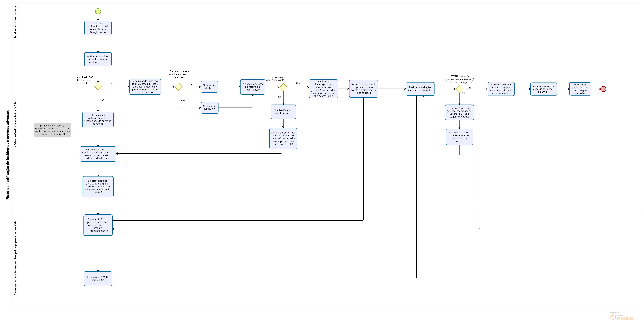Click 'Sim' label leading to Notificar no VIGIMED
This screenshot has height=335, width=644.
point(191,85)
